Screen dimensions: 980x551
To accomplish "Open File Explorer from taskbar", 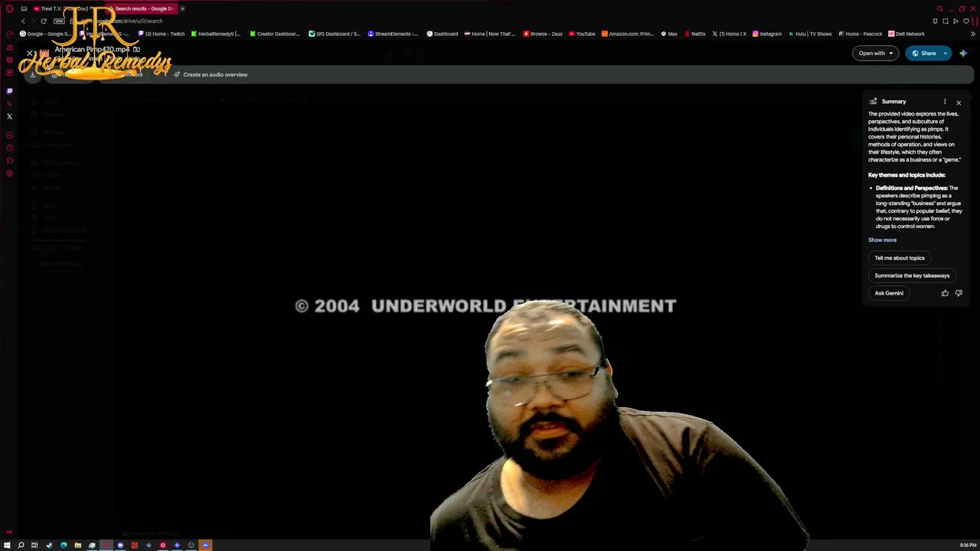I will point(77,545).
